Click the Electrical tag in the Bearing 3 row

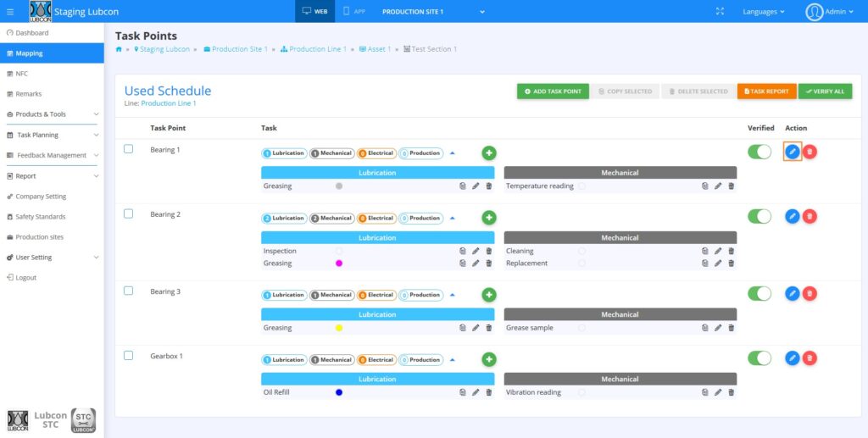pos(376,296)
